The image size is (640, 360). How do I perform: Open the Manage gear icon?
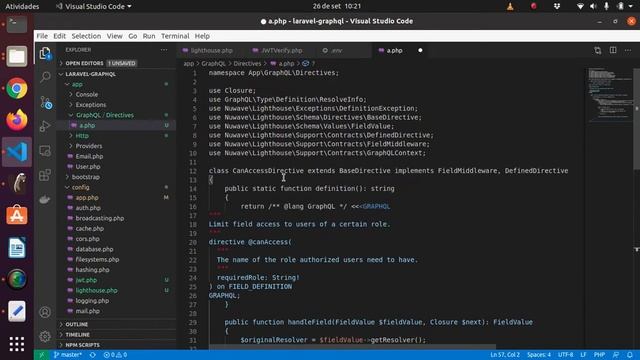coord(45,336)
